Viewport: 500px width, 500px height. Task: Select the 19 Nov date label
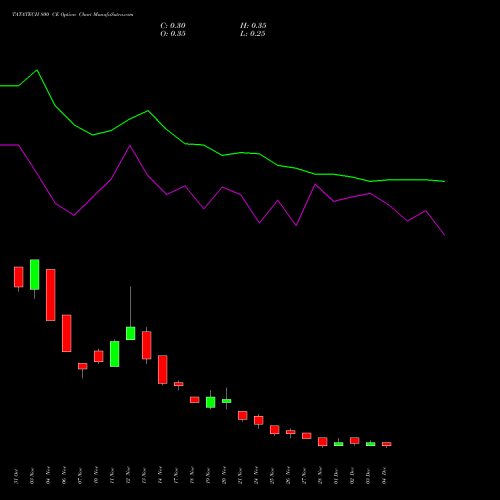point(208,476)
